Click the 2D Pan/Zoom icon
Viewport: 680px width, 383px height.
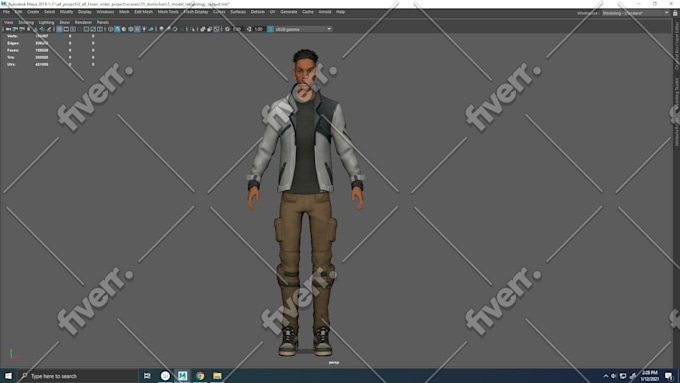click(42, 29)
